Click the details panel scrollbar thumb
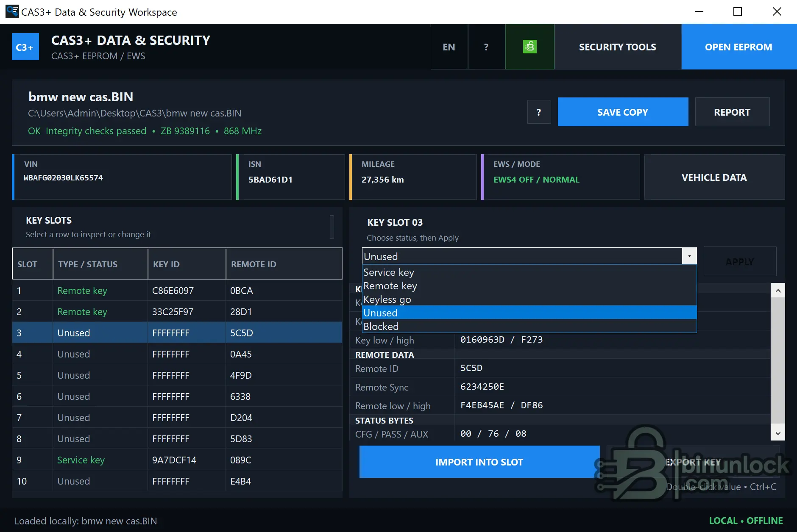This screenshot has width=797, height=532. [777, 361]
